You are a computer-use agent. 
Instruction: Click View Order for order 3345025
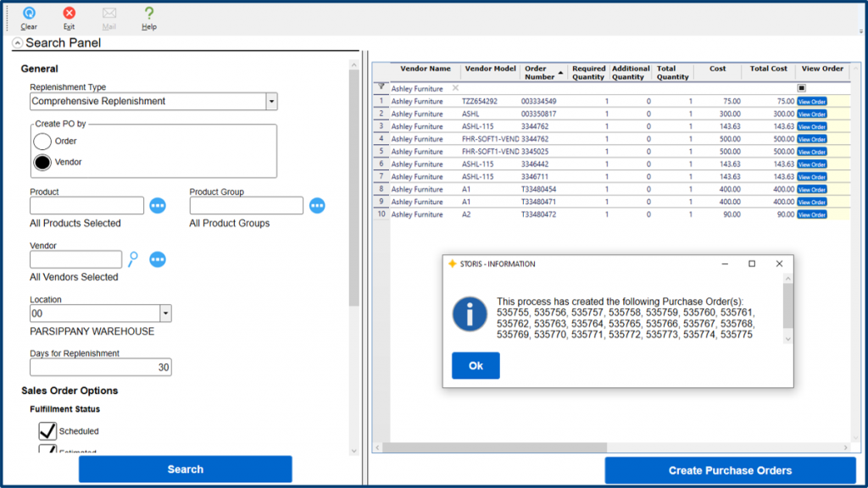point(812,152)
